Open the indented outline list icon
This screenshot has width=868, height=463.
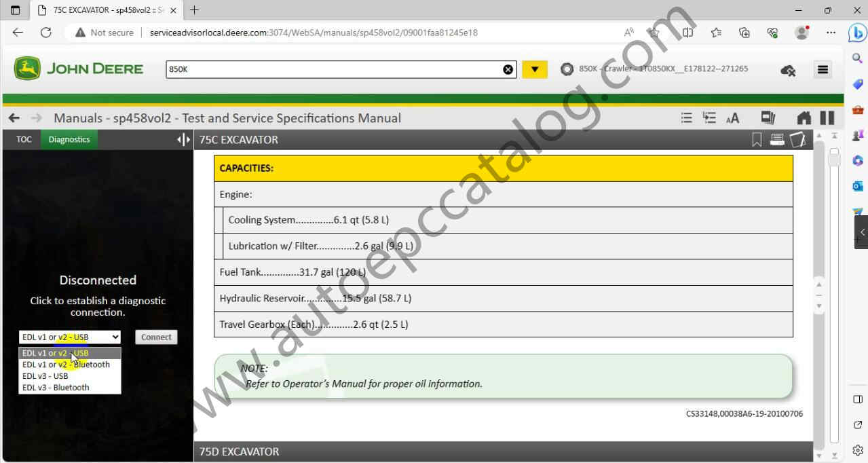point(709,118)
